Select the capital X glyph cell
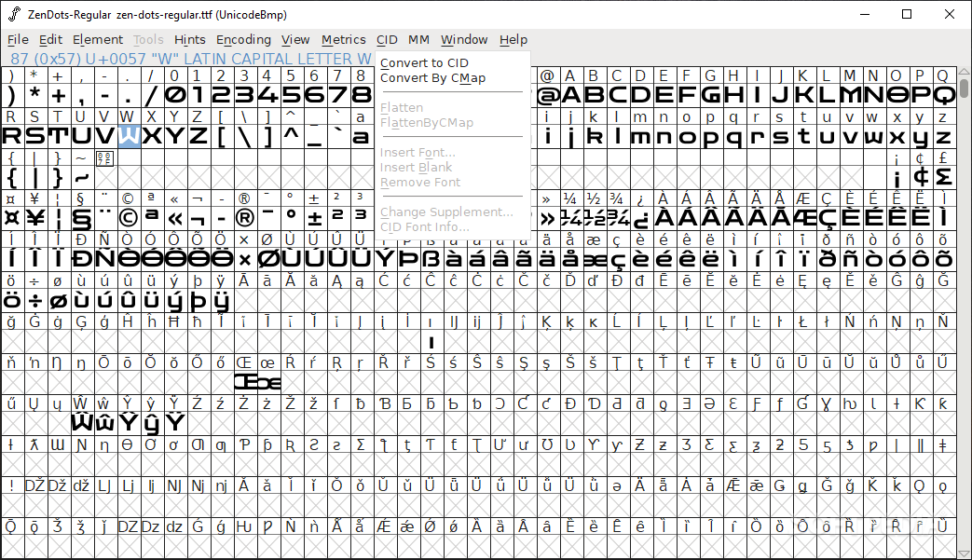972x560 pixels. (152, 136)
